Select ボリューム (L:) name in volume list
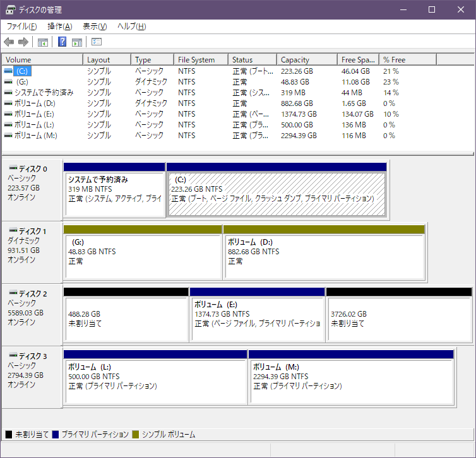The image size is (476, 458). click(34, 125)
